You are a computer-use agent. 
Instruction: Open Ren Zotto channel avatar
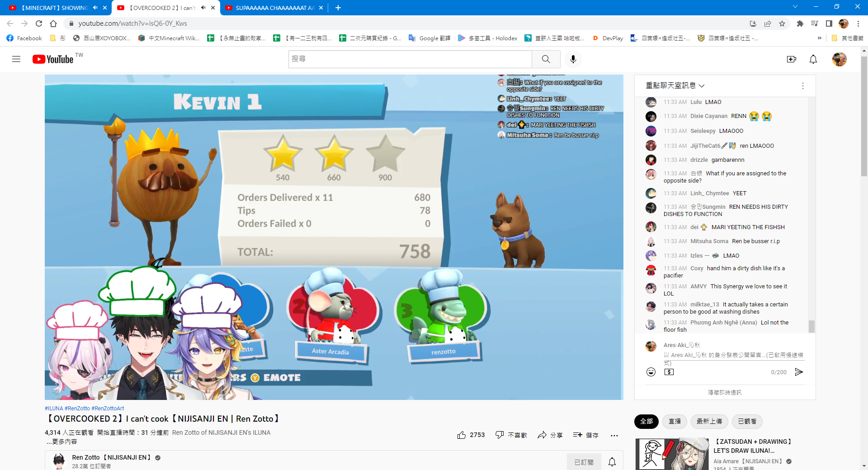pyautogui.click(x=59, y=461)
